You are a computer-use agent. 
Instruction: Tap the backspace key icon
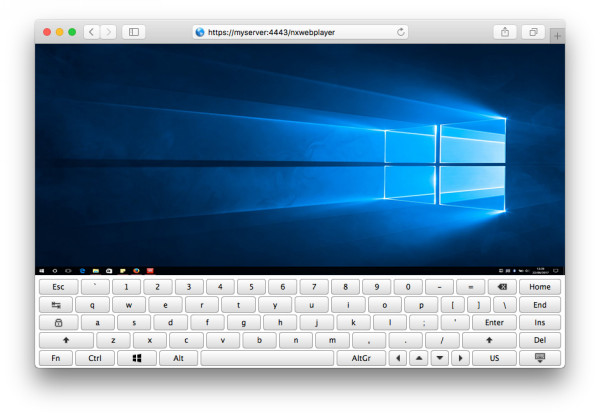pos(502,287)
